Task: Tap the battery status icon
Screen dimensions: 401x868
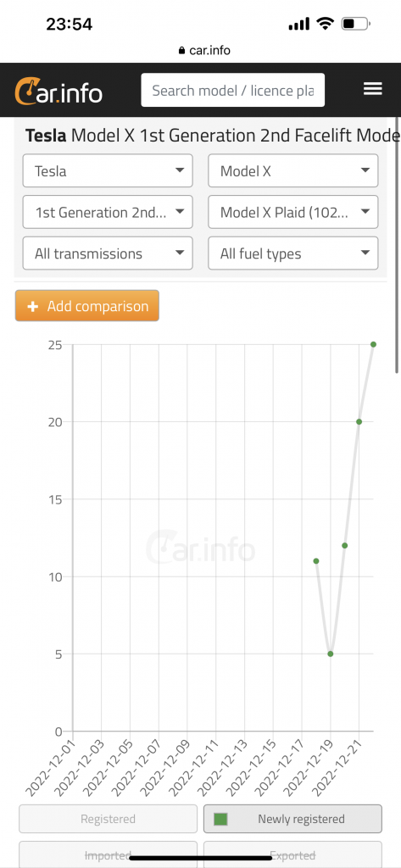Action: click(x=355, y=24)
